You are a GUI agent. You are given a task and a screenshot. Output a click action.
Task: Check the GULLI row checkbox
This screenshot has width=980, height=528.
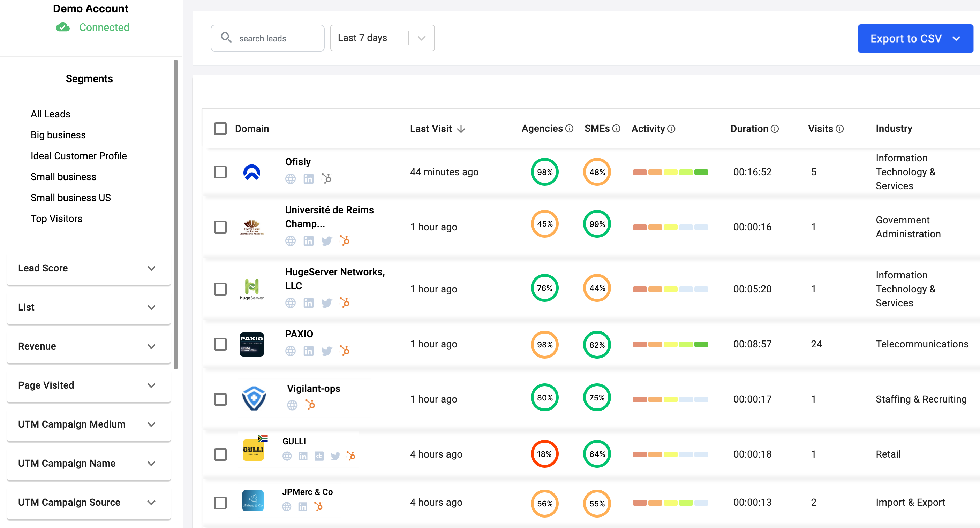pos(220,454)
